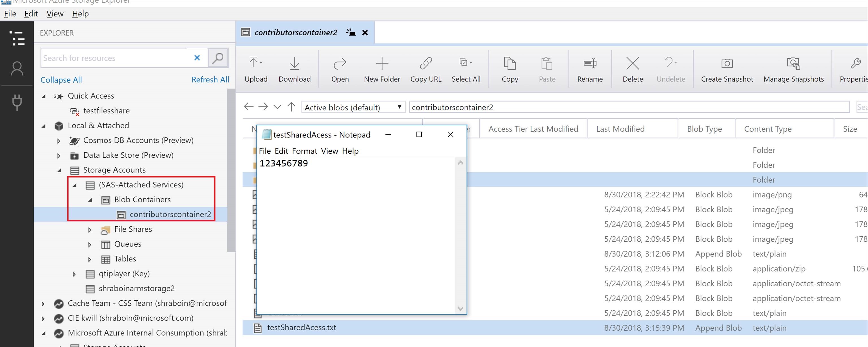Open Notepad's Format menu
The image size is (868, 347).
click(x=304, y=151)
